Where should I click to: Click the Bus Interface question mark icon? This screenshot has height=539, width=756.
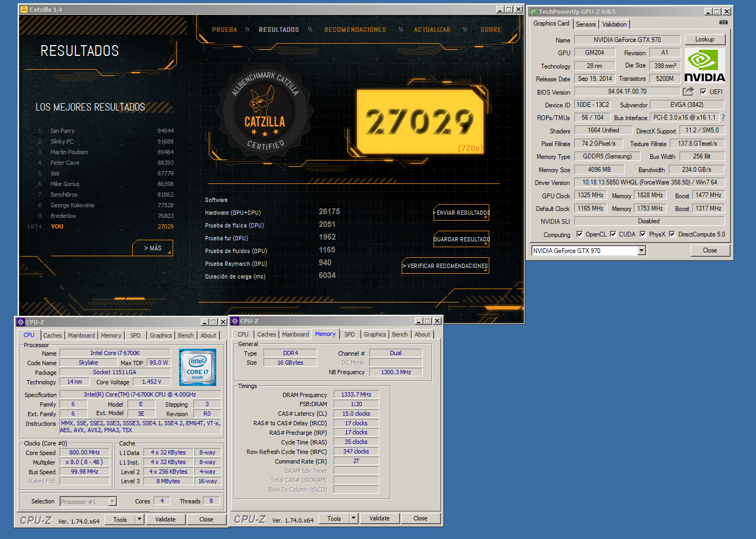tap(723, 117)
